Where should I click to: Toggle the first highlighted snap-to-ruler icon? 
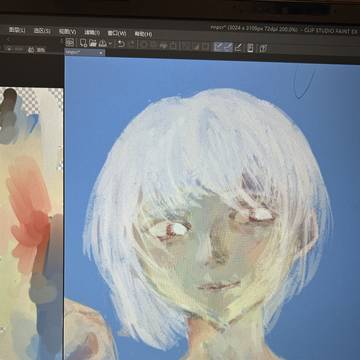point(218,47)
